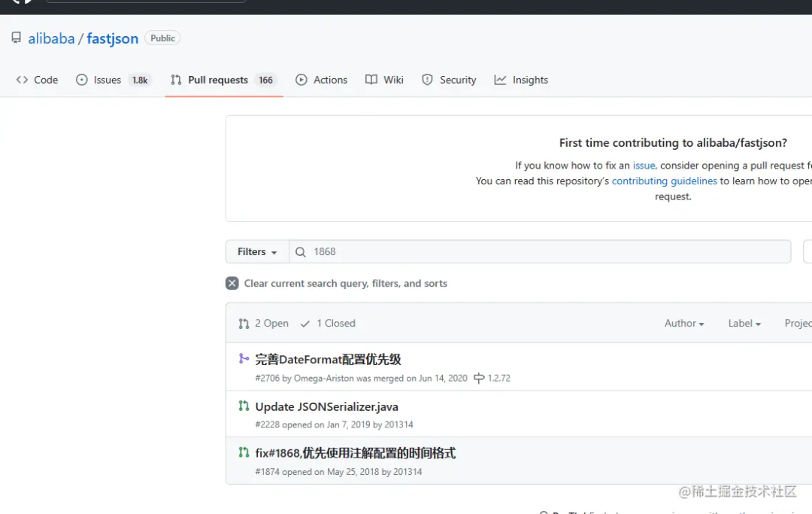This screenshot has width=812, height=514.
Task: Click the checkmark icon beside 1 Closed
Action: pos(305,324)
